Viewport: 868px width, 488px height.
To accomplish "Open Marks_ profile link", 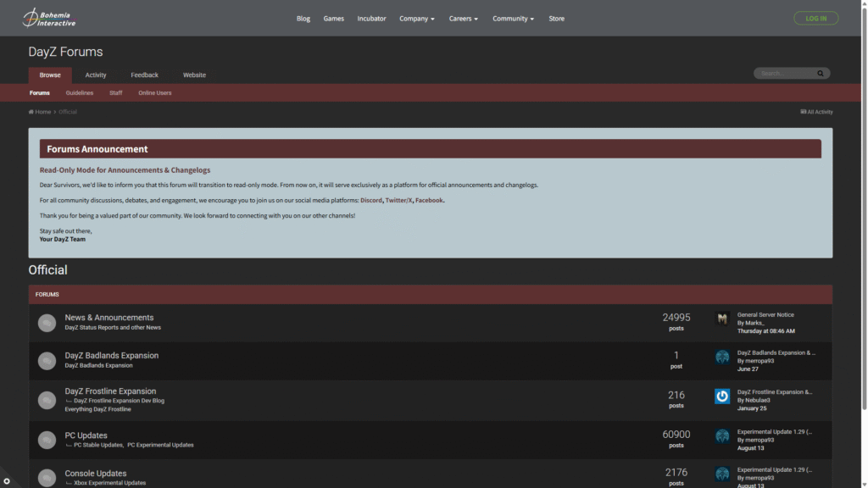I will [754, 323].
